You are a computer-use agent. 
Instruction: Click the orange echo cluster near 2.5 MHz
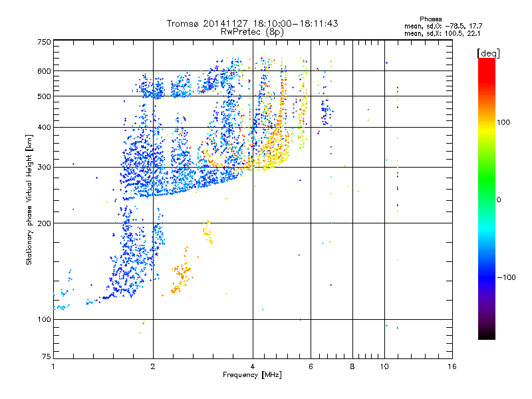182,273
